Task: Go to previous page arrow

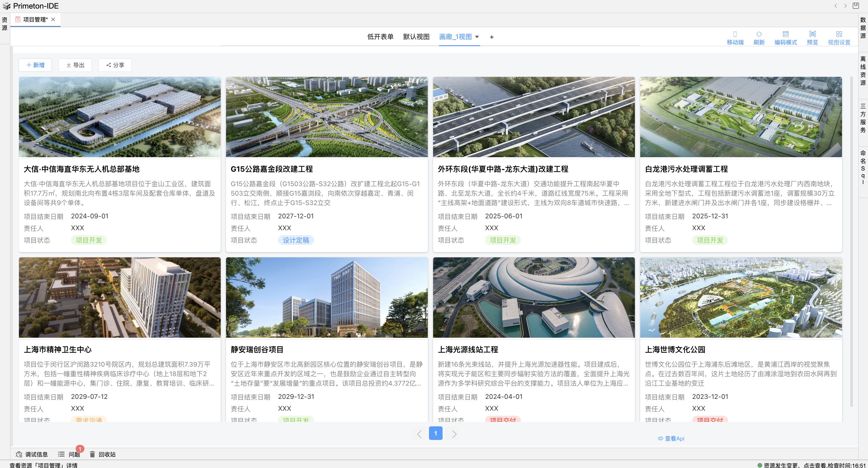Action: 419,434
